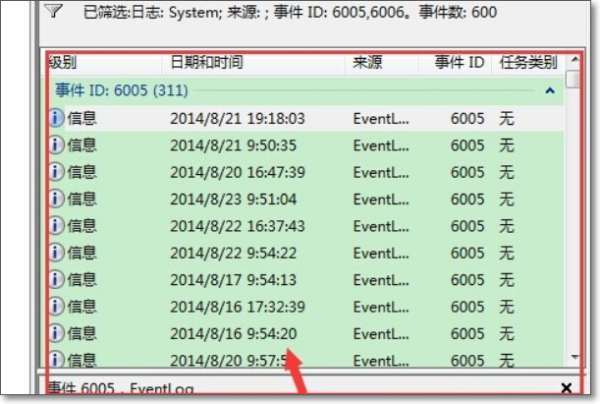Click EventL... source in 2014/8/21 19:18:03 row
The image size is (600, 404).
point(381,119)
